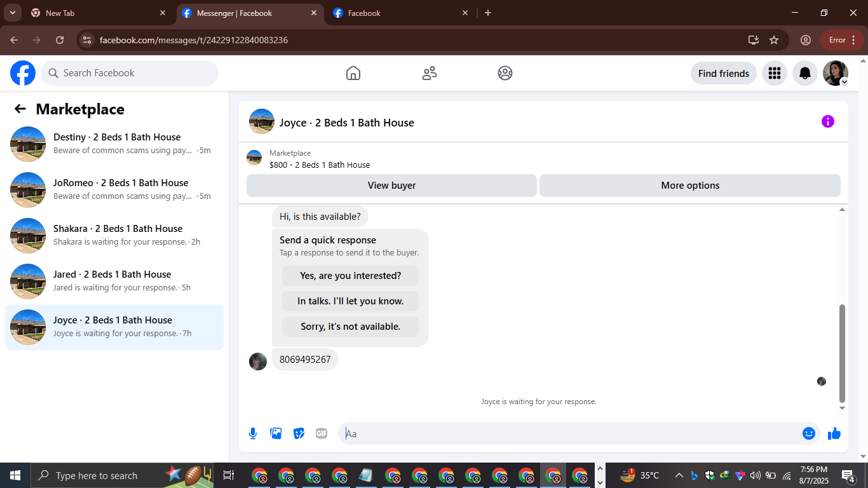
Task: Click the address bar URL
Action: click(194, 40)
